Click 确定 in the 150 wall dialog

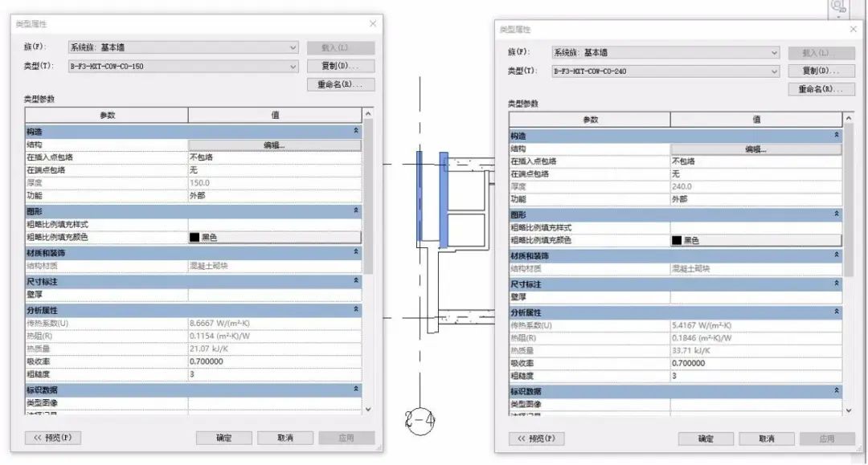224,438
